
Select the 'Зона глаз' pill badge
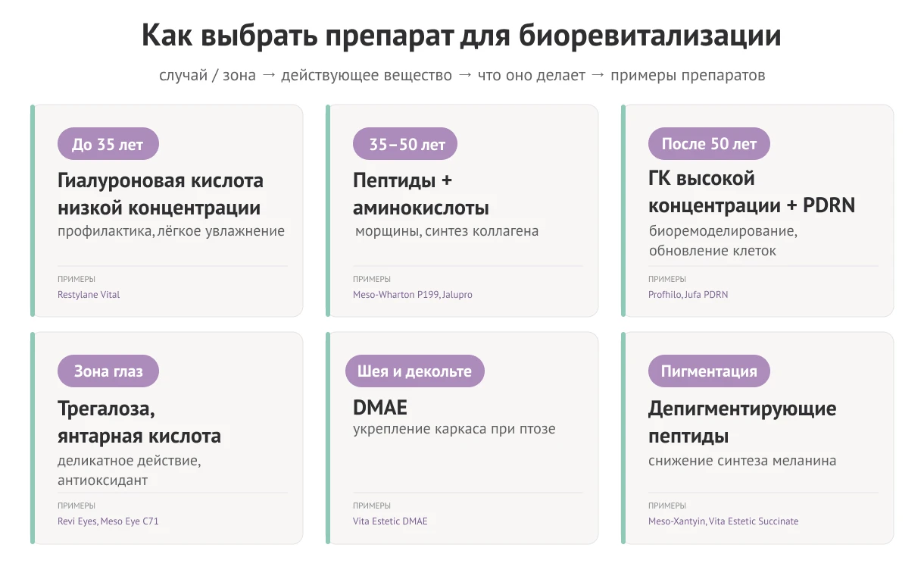click(x=108, y=371)
